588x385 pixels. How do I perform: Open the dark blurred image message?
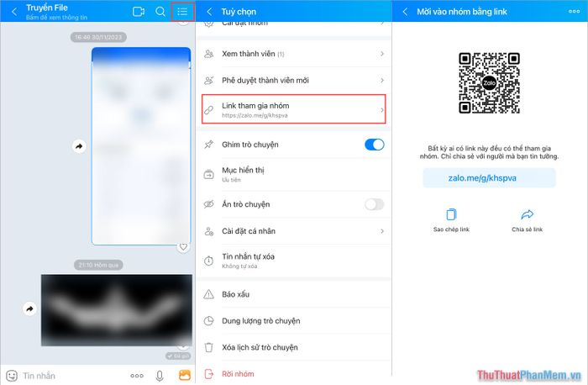[x=117, y=310]
